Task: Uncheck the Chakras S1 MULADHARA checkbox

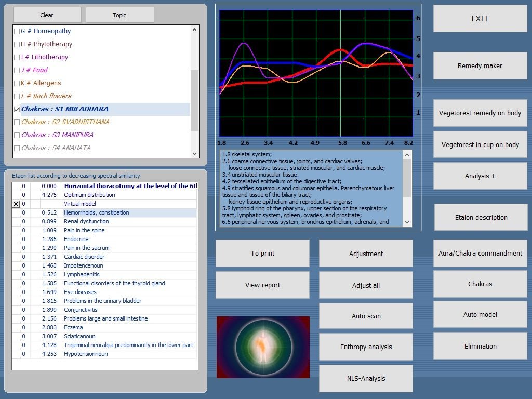Action: [x=17, y=109]
